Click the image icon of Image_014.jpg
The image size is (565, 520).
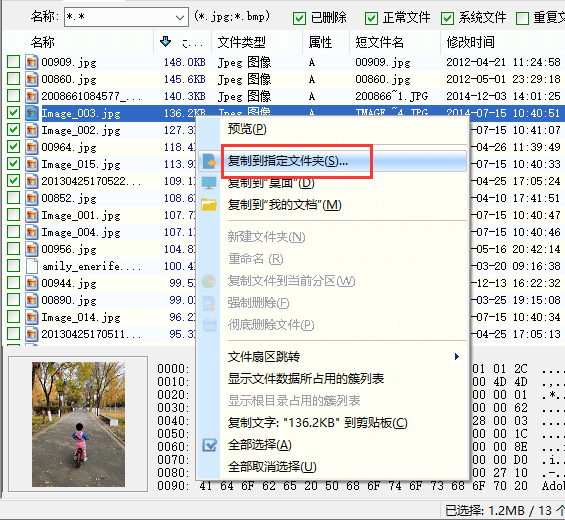31,317
